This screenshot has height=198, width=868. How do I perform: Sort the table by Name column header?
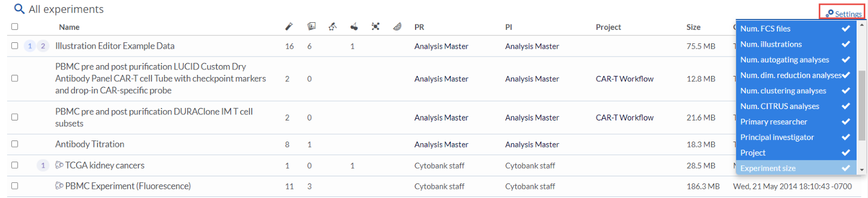tap(69, 27)
